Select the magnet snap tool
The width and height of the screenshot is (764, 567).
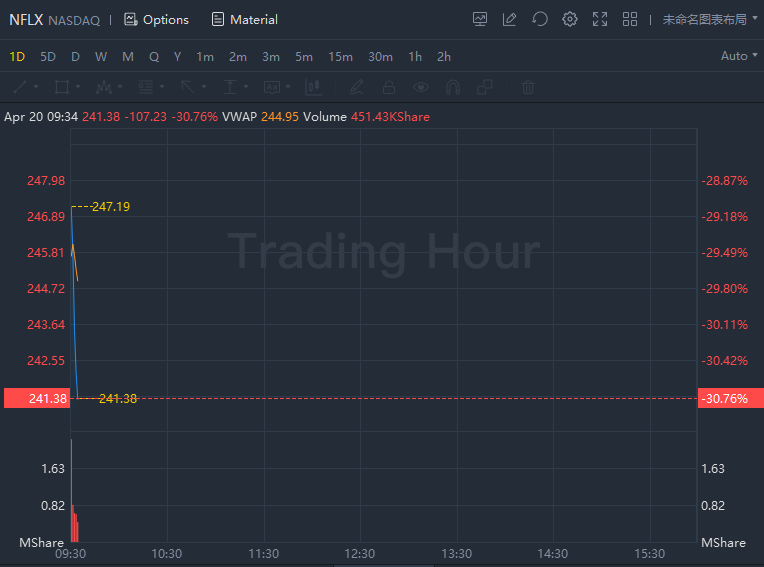(x=452, y=87)
